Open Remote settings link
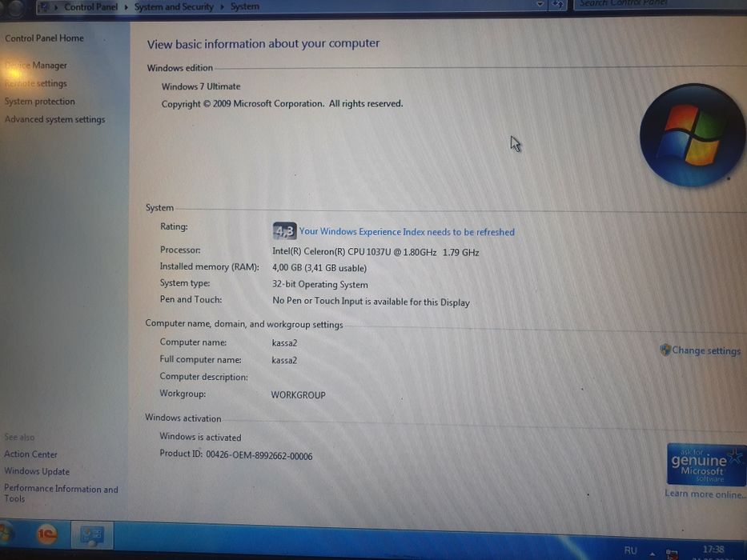The width and height of the screenshot is (747, 560). pos(36,83)
